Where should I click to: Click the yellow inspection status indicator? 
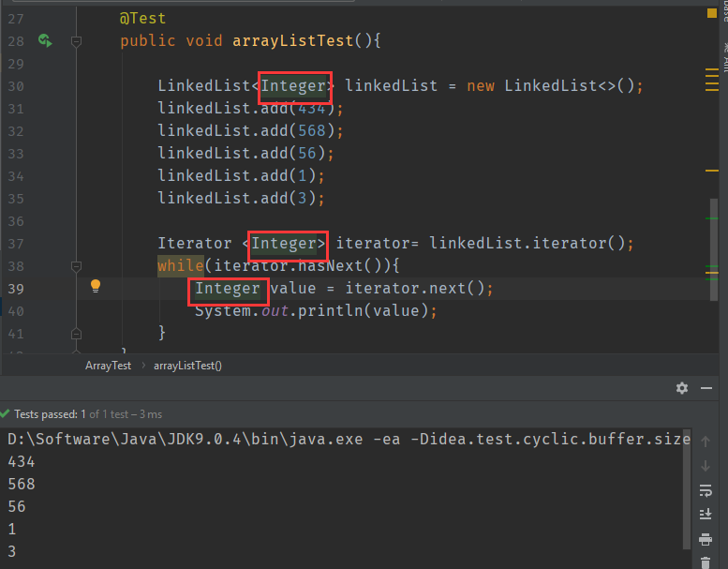tap(711, 13)
